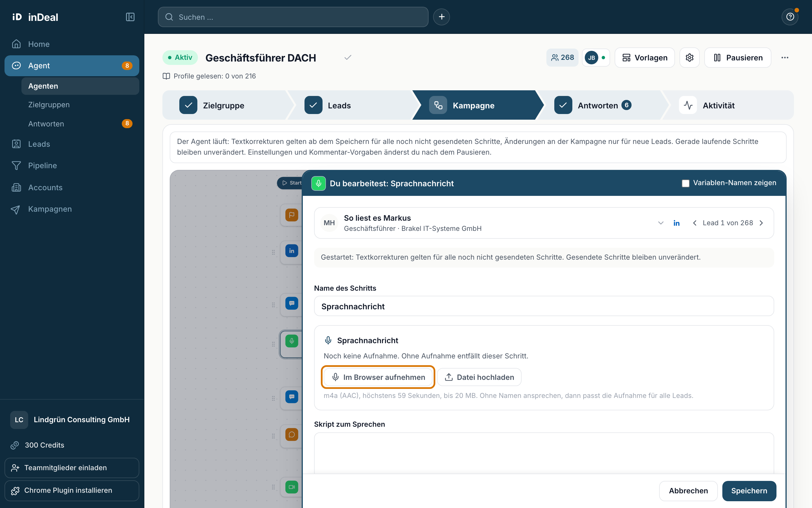
Task: Focus the Name des Schritts input field
Action: [544, 306]
